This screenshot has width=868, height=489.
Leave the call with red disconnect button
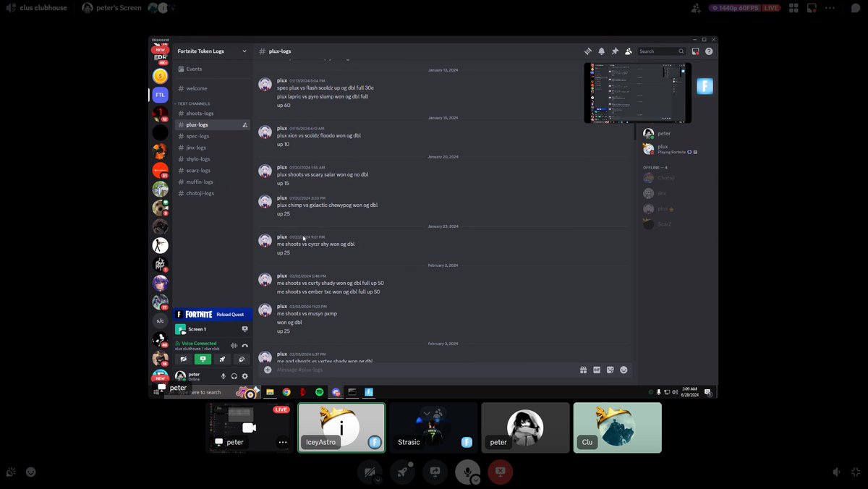(500, 472)
